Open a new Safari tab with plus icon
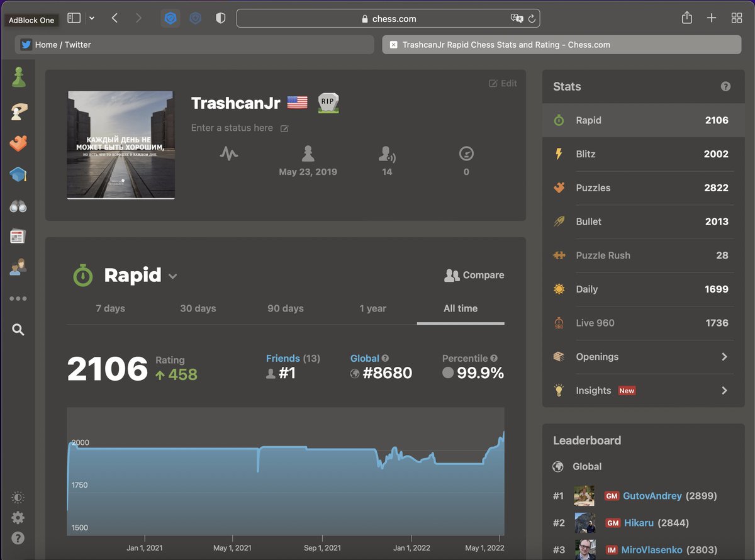 (x=712, y=18)
